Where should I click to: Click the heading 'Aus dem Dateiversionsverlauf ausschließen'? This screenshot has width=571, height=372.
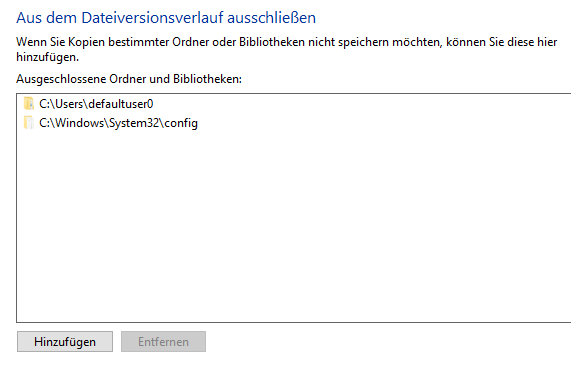click(x=166, y=17)
